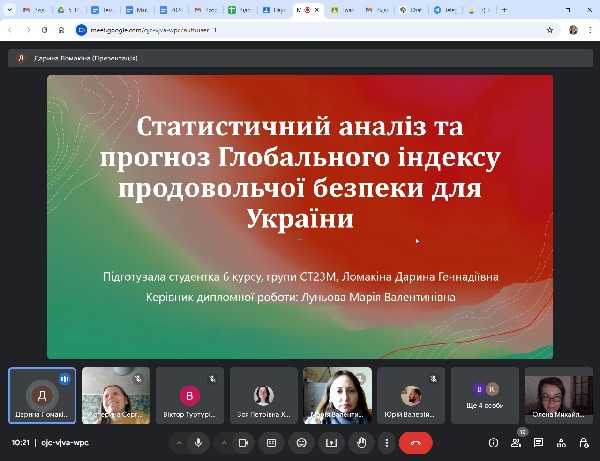Select the Віктор participant tile
600x461 pixels.
[190, 395]
